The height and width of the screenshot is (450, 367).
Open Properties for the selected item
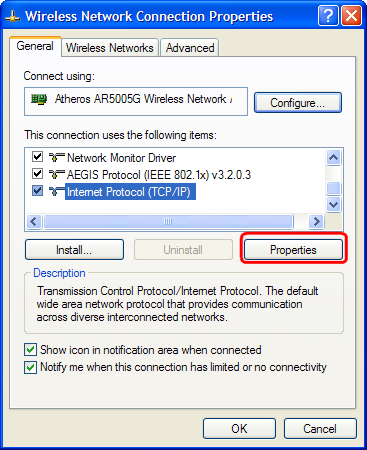click(293, 250)
